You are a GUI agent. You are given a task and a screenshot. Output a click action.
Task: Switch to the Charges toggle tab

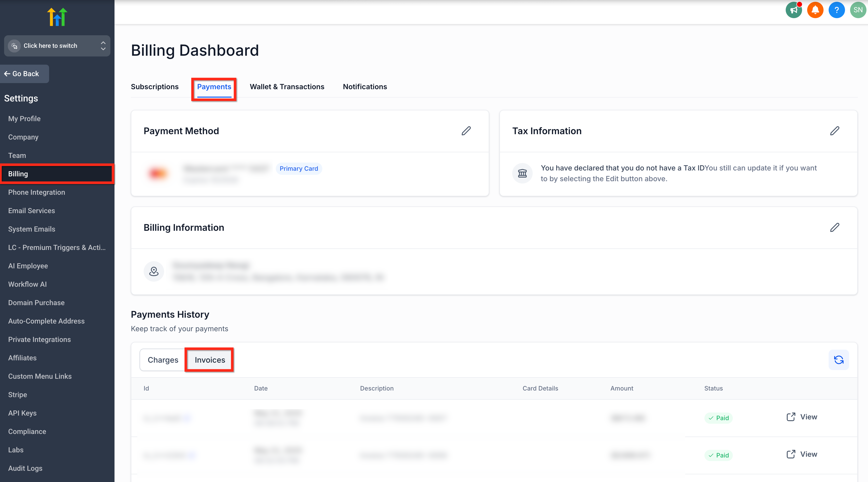tap(163, 360)
